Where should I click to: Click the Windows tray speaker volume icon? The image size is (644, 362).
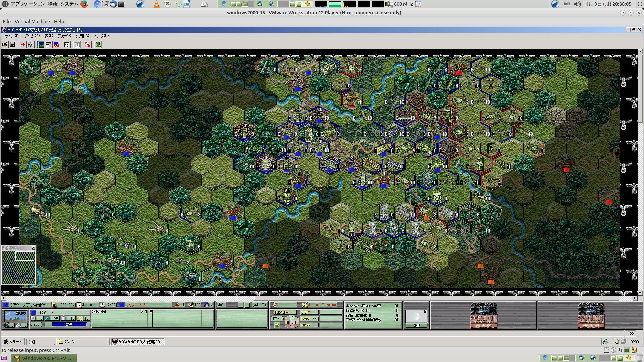click(x=618, y=342)
